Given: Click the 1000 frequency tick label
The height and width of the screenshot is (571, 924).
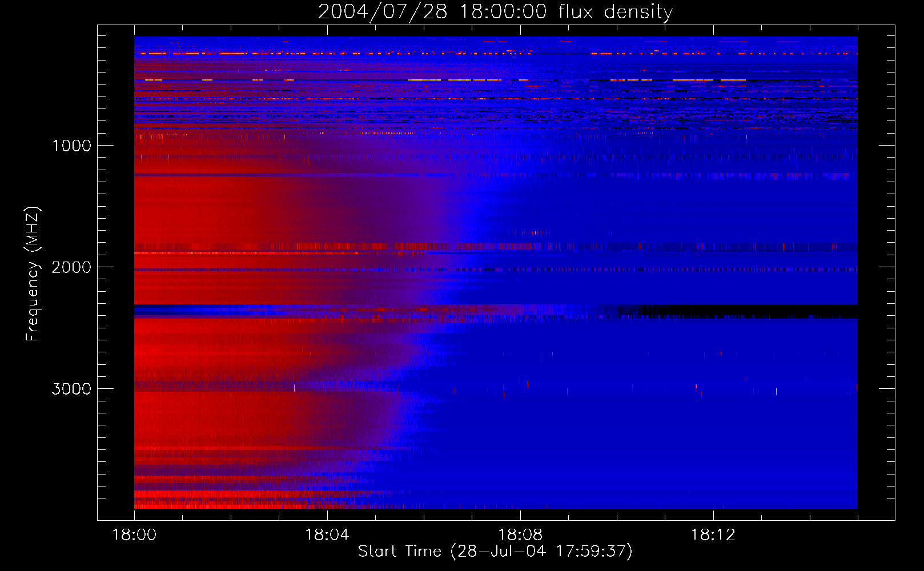Looking at the screenshot, I should click(71, 146).
